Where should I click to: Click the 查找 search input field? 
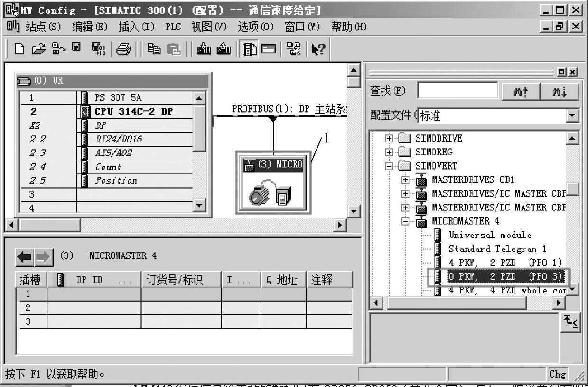point(458,90)
